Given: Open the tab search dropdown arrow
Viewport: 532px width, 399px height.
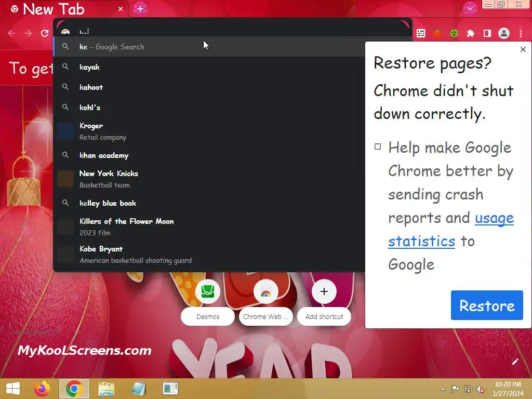Looking at the screenshot, I should coord(470,8).
